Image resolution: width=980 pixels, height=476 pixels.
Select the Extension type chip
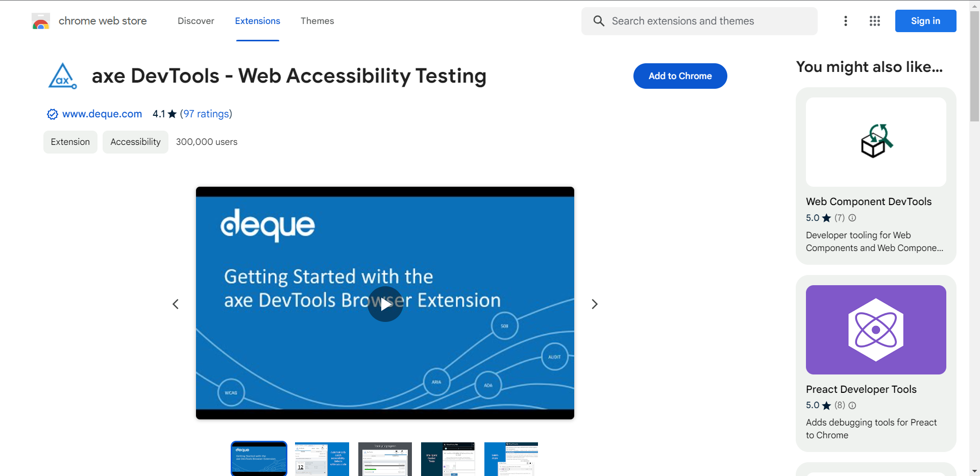point(70,142)
